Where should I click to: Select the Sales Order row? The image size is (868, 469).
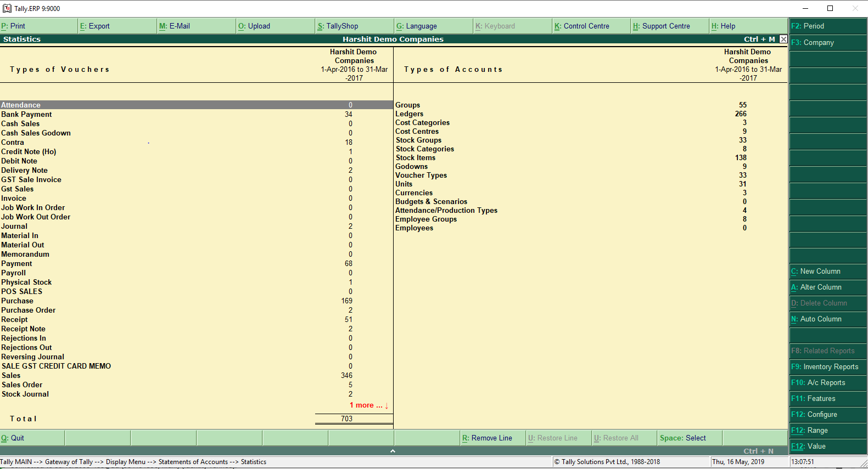click(x=196, y=385)
